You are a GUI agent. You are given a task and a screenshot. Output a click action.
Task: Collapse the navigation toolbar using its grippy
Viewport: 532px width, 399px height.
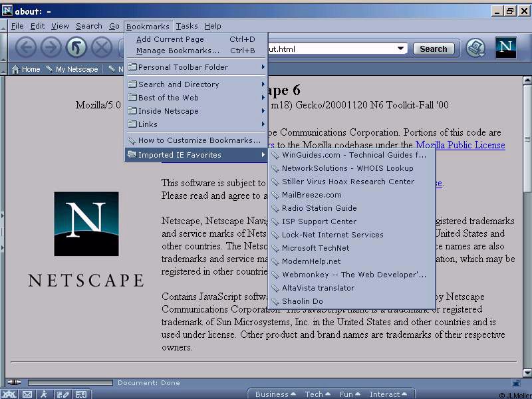pos(3,47)
